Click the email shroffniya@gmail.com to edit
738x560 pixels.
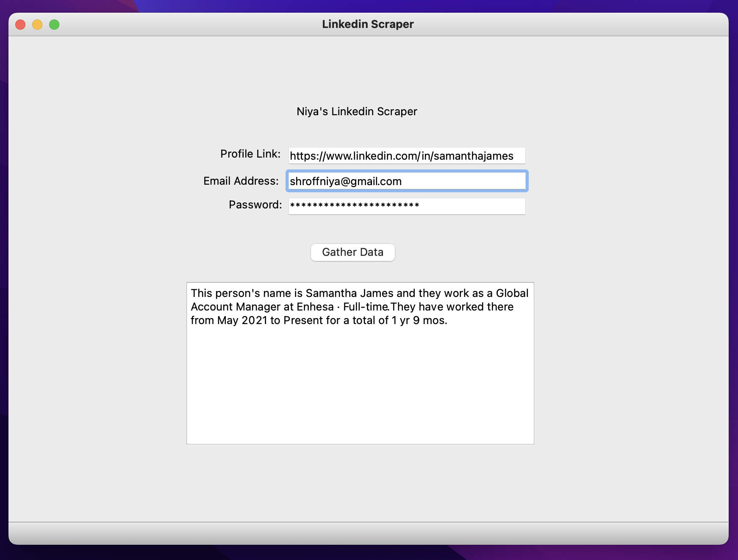point(345,181)
